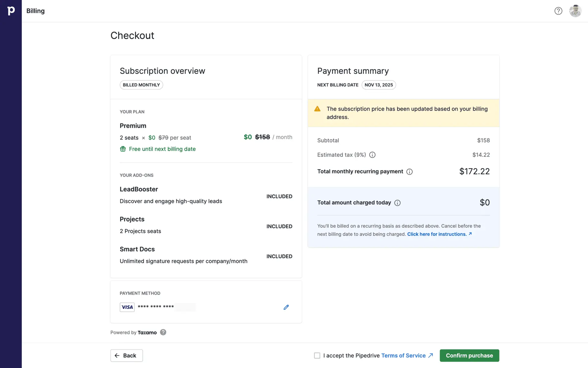Edit payment method with pencil icon
Screen dimensions: 588x368
click(286, 307)
